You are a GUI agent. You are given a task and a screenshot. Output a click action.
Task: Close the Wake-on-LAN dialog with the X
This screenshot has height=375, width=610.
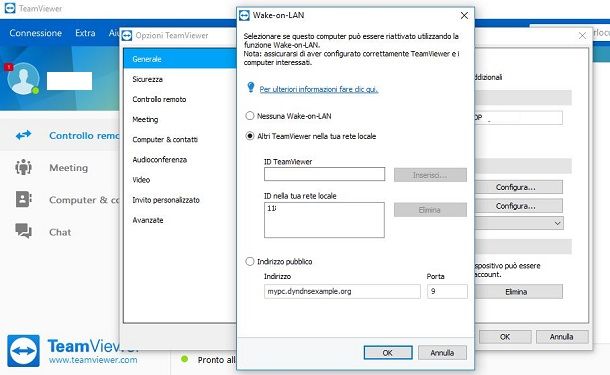(x=464, y=16)
